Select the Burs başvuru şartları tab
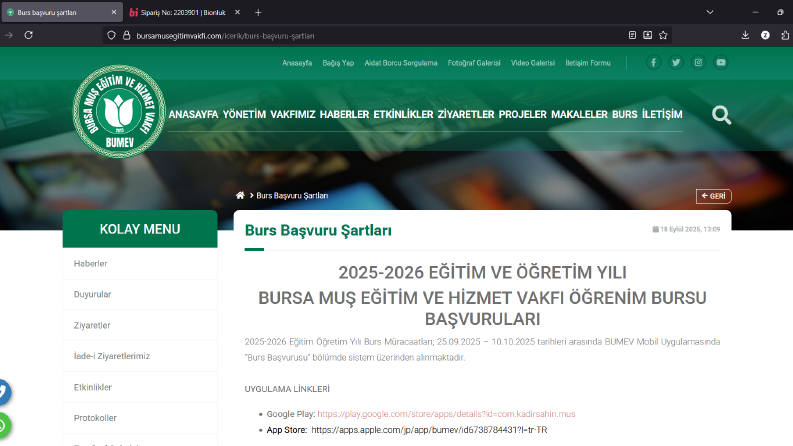This screenshot has height=446, width=793. pyautogui.click(x=62, y=13)
